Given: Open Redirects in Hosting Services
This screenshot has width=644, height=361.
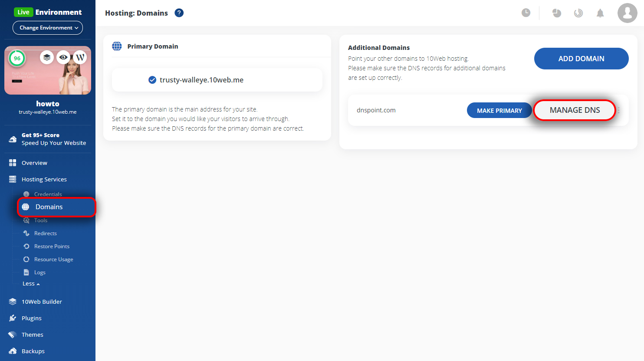Looking at the screenshot, I should [46, 233].
